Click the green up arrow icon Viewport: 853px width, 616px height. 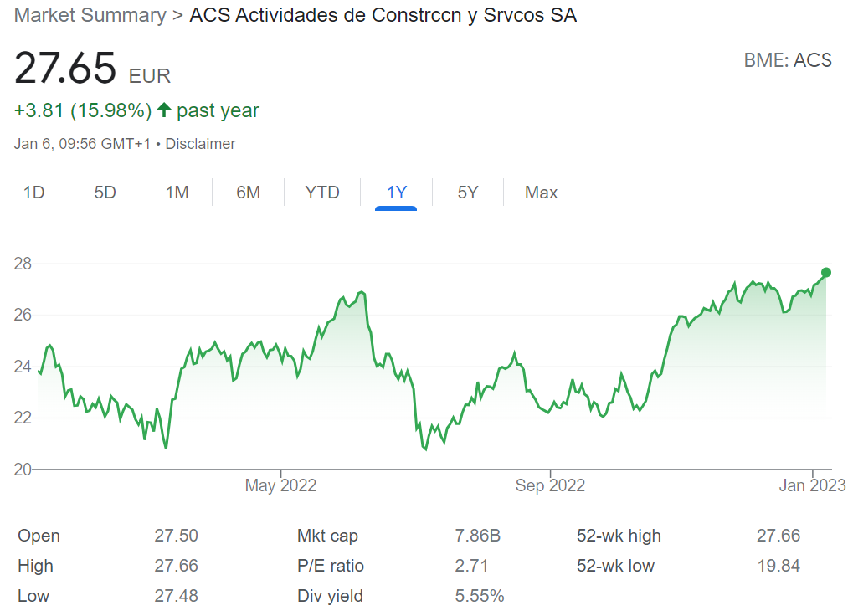coord(164,110)
